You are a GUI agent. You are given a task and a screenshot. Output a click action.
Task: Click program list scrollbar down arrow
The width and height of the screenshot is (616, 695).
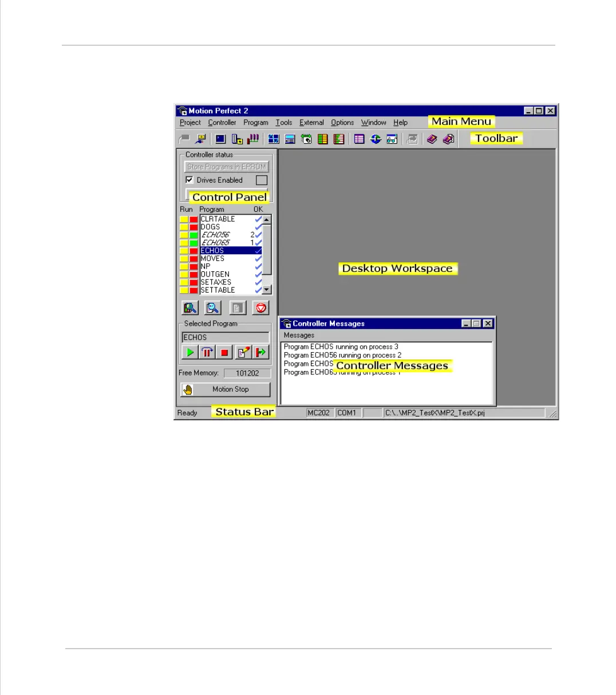click(x=267, y=290)
